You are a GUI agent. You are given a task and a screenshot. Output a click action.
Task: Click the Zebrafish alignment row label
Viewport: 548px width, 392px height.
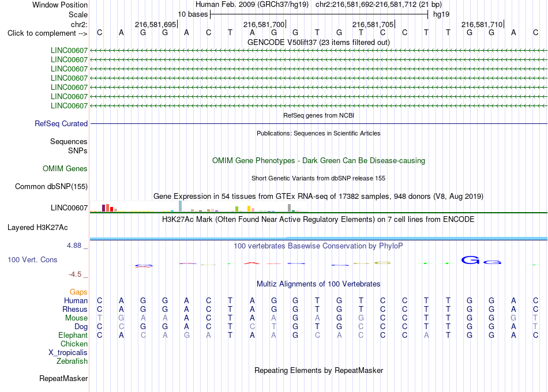coord(72,361)
